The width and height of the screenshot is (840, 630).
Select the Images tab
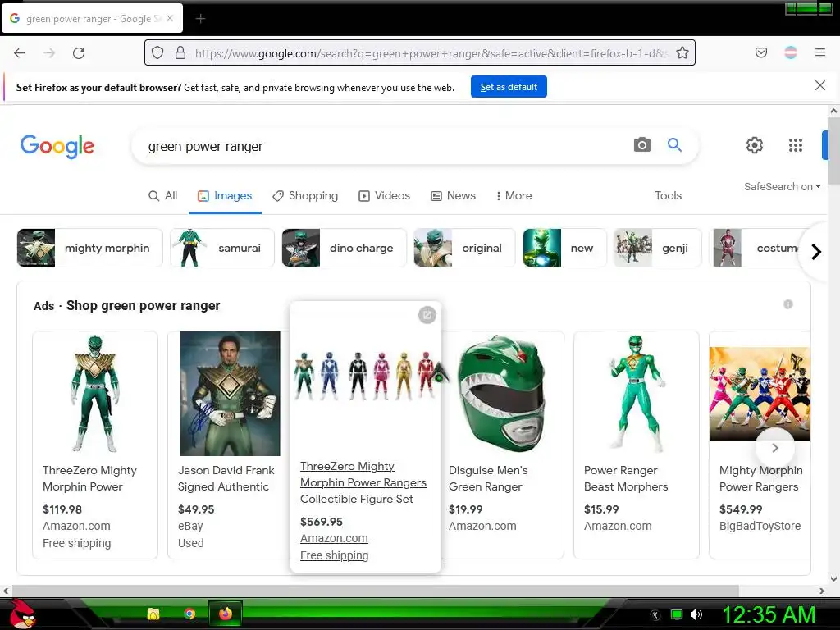[x=225, y=195]
